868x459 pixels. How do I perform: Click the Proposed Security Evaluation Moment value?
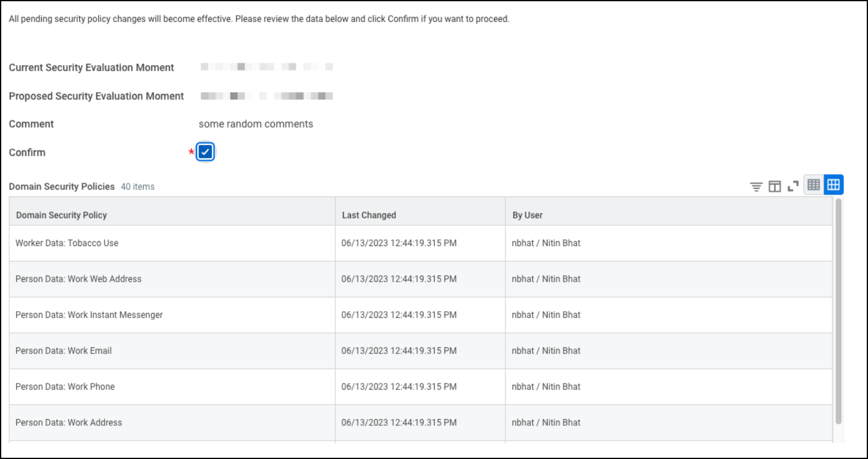point(266,96)
